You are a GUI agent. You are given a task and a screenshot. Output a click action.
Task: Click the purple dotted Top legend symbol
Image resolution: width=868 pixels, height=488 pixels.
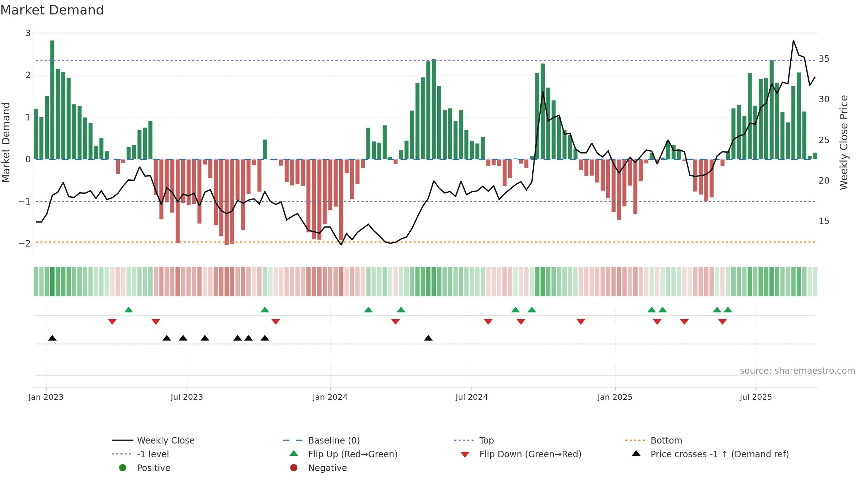(x=464, y=440)
